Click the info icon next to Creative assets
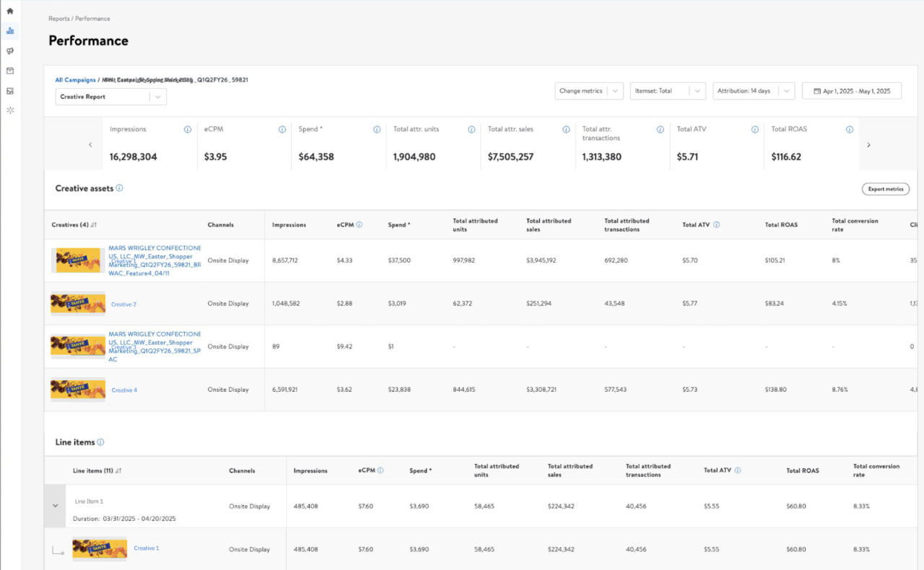Screen dimensions: 924x570 point(119,188)
